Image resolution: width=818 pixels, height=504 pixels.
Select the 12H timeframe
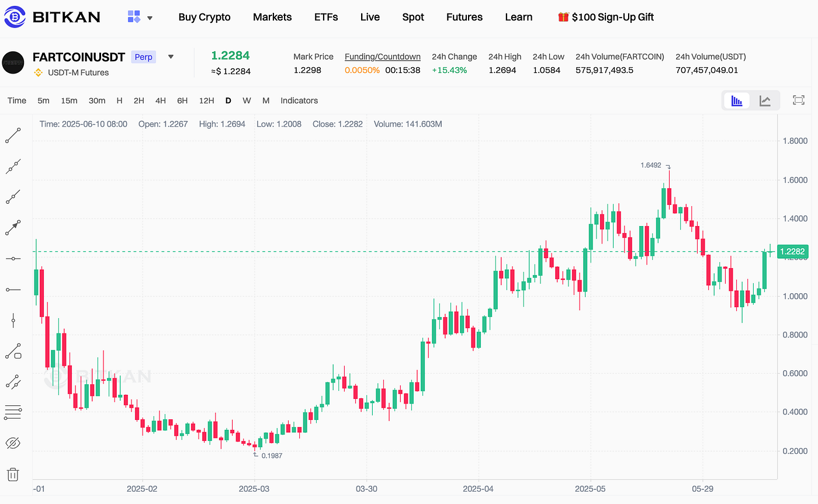[206, 100]
